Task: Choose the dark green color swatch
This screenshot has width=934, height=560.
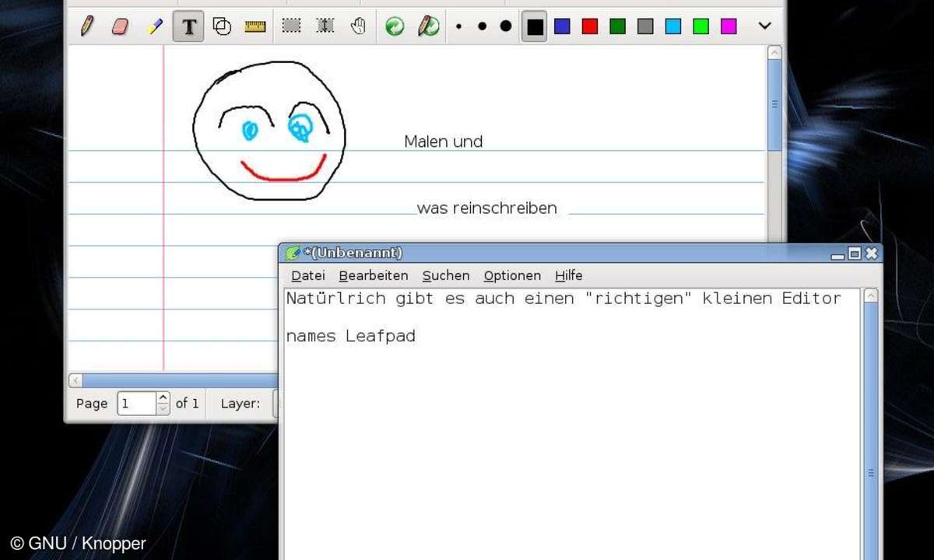Action: click(x=617, y=26)
